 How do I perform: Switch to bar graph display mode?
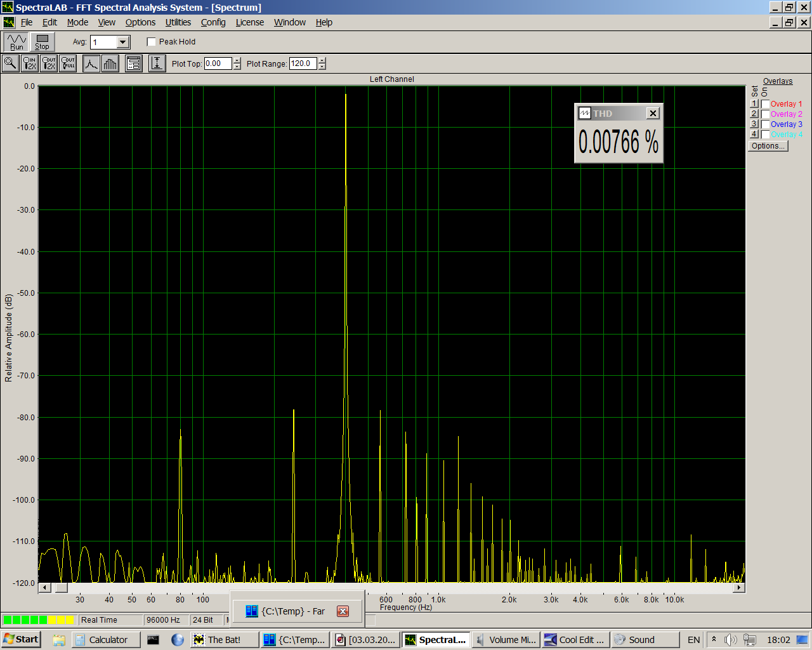click(110, 63)
